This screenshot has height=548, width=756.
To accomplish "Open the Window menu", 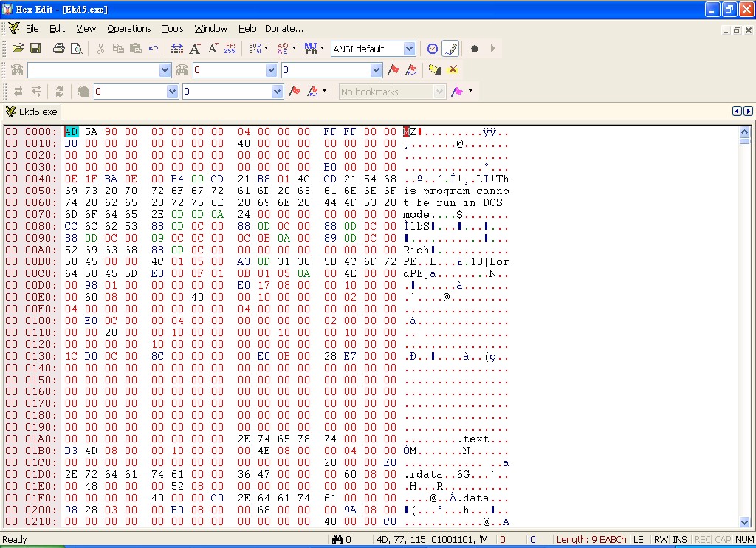I will point(210,29).
